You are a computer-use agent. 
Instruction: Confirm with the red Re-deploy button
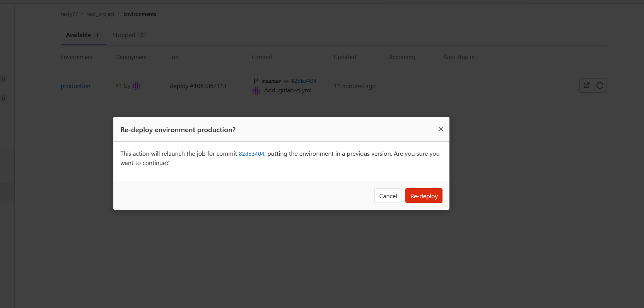pyautogui.click(x=424, y=196)
